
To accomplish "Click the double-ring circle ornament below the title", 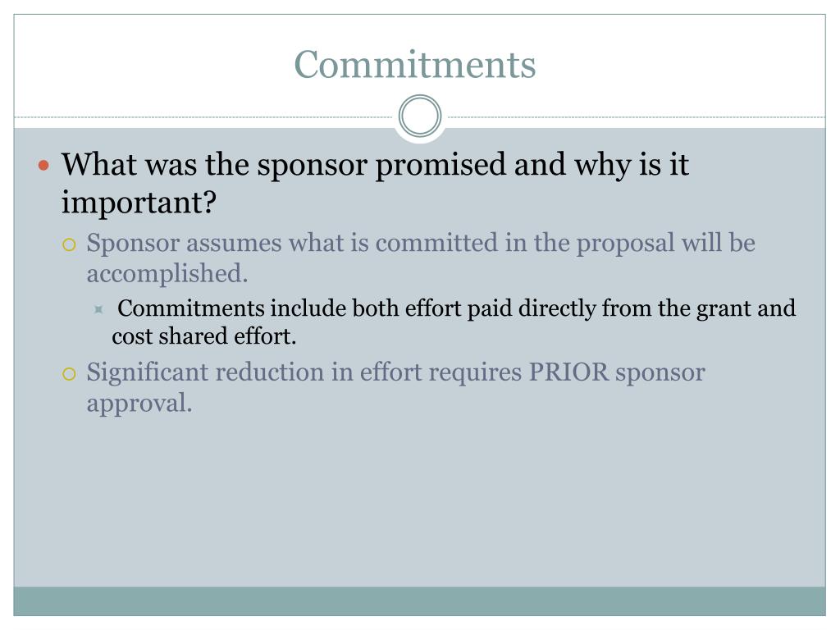I will (420, 116).
